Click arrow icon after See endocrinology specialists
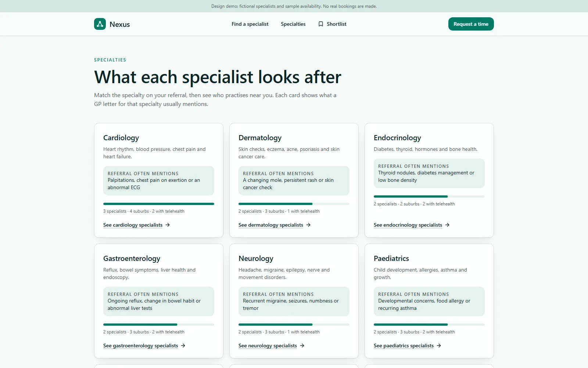 click(x=447, y=225)
